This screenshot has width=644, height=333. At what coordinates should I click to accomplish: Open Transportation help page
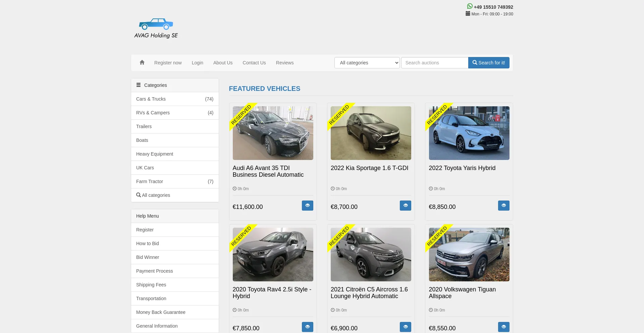point(175,298)
